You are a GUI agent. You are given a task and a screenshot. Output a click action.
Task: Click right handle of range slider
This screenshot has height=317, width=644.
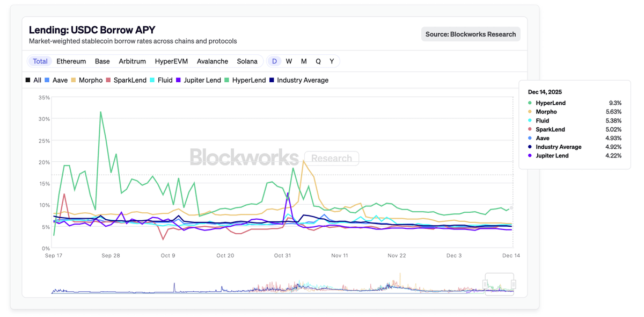(x=513, y=284)
